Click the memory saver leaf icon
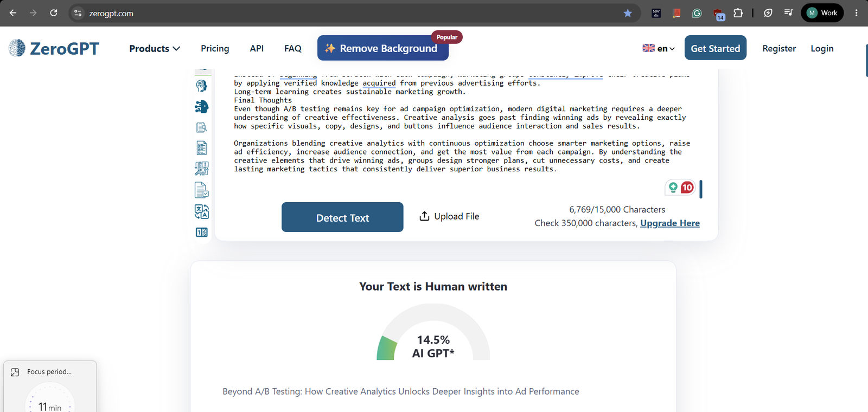This screenshot has height=412, width=868. click(x=768, y=13)
